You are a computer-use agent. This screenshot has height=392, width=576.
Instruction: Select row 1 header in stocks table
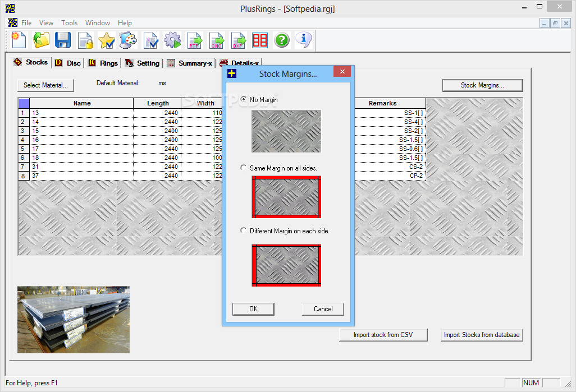(x=24, y=113)
